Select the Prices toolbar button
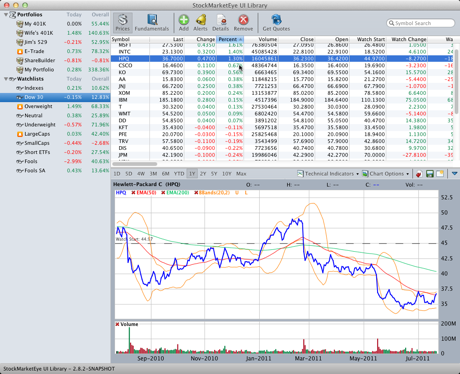460x374 pixels. (x=123, y=23)
